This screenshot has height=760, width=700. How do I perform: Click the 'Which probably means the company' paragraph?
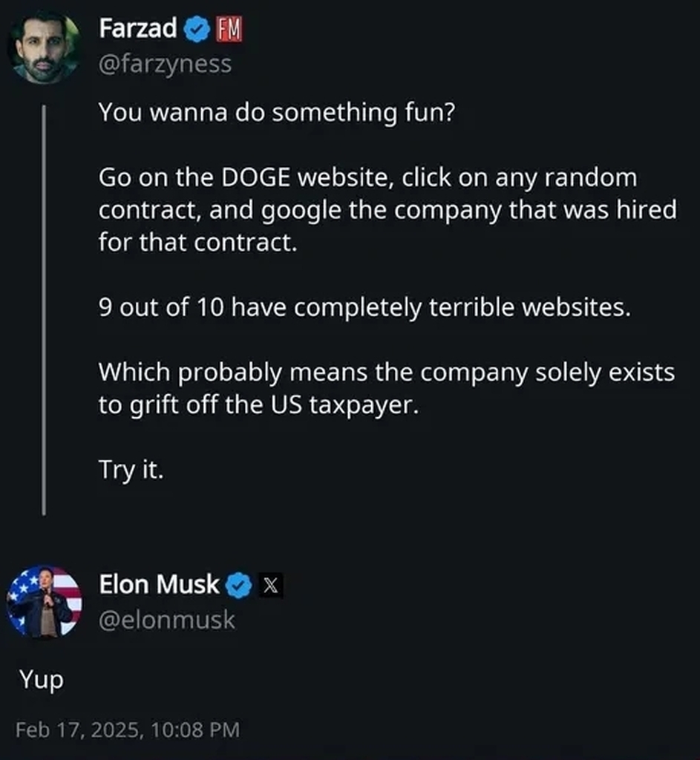tap(386, 388)
